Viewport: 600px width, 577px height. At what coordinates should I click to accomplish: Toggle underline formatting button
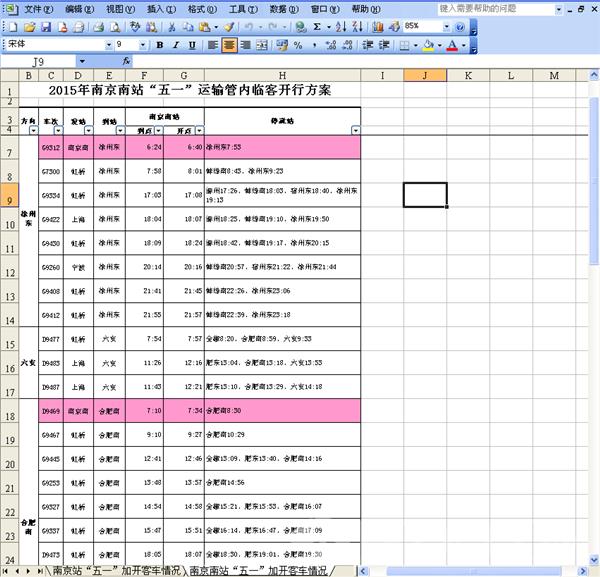192,45
